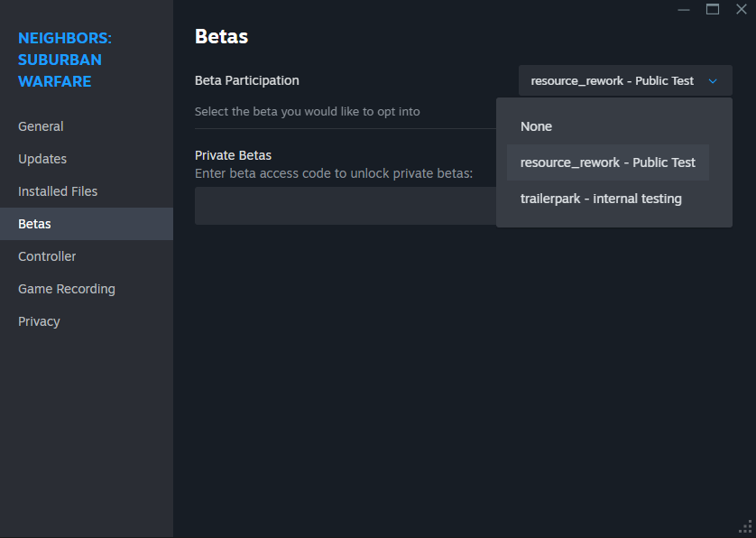Click the Neighbors: Suburban Warfare title
This screenshot has width=756, height=538.
65,60
